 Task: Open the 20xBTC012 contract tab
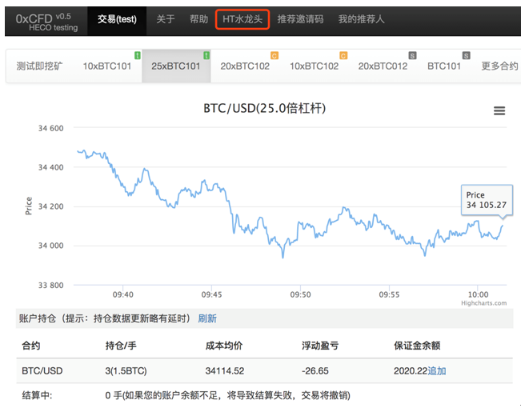[x=383, y=66]
